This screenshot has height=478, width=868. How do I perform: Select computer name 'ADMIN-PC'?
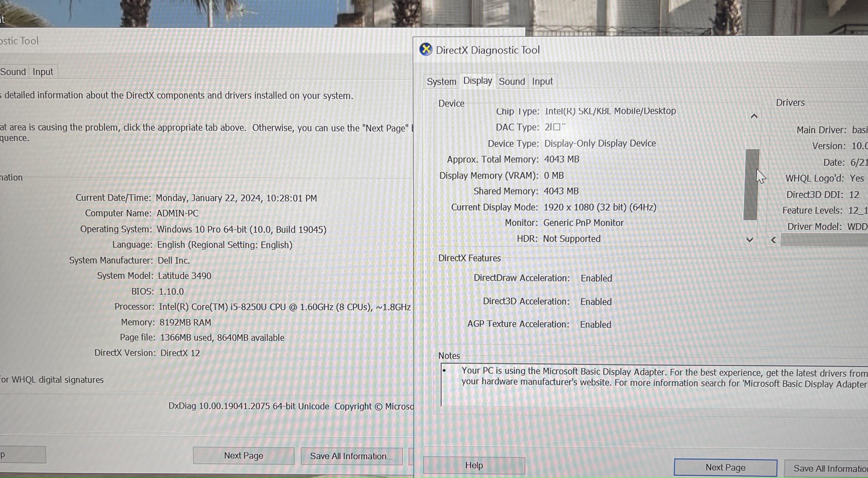coord(177,213)
